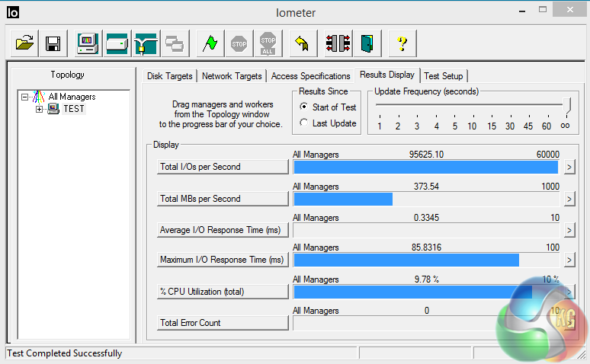Click the Total Error Count button

(223, 323)
